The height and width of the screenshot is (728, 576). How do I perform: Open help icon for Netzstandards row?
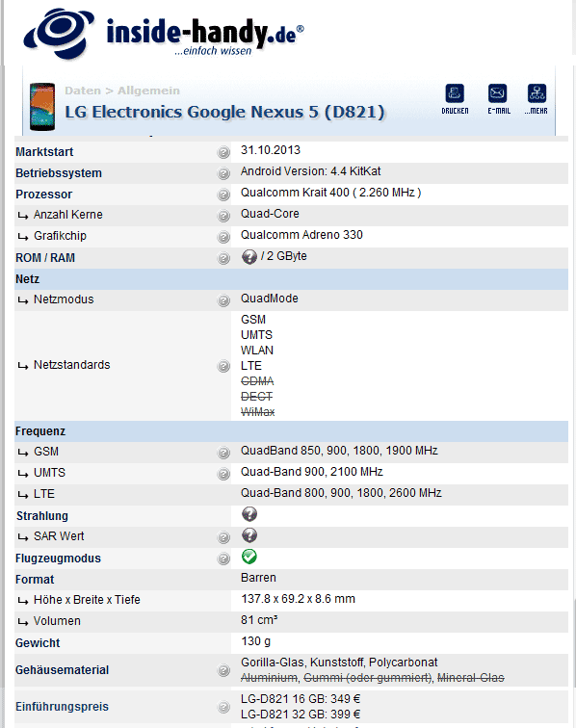223,366
